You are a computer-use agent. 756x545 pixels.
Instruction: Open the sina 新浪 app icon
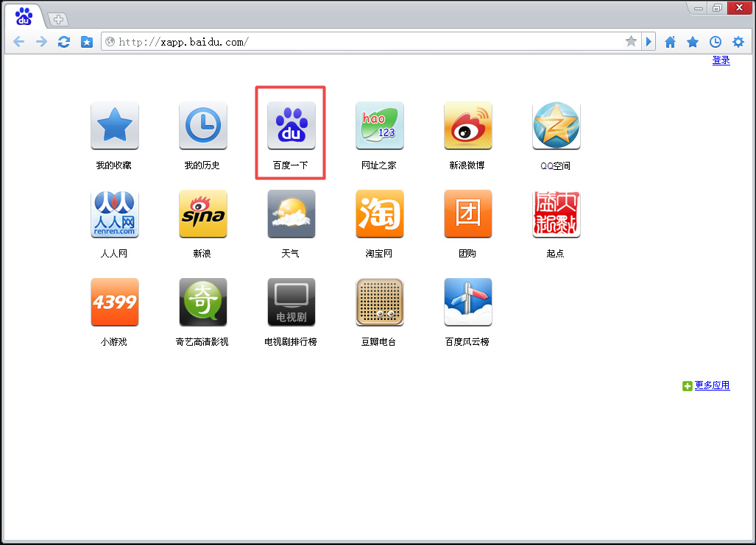203,213
